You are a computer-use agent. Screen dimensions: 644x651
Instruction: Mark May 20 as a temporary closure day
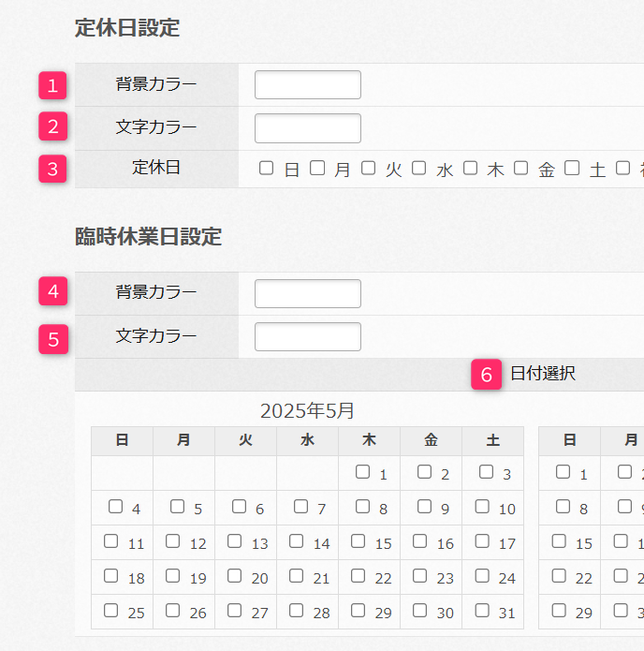coord(235,576)
